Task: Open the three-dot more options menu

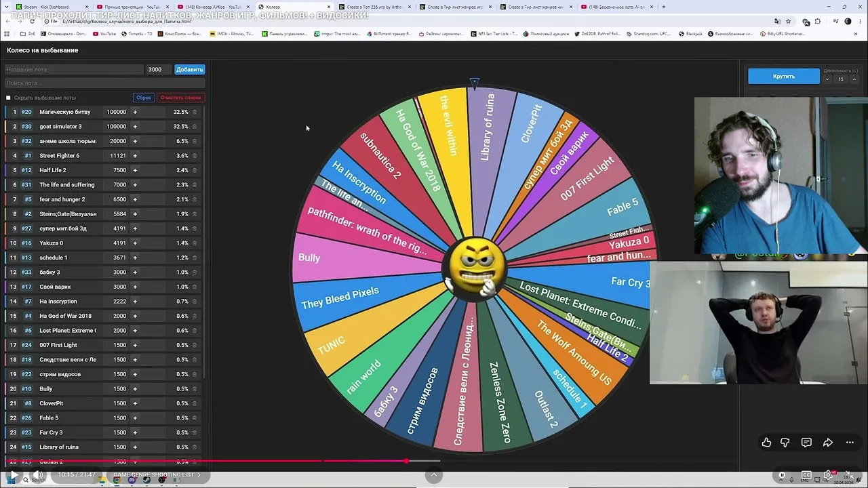Action: click(850, 443)
